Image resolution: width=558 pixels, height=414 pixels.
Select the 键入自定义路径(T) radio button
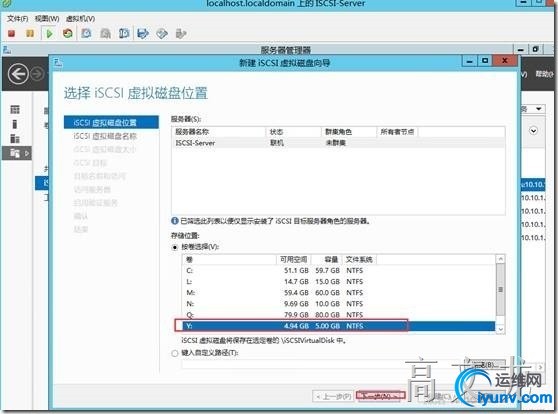[175, 353]
